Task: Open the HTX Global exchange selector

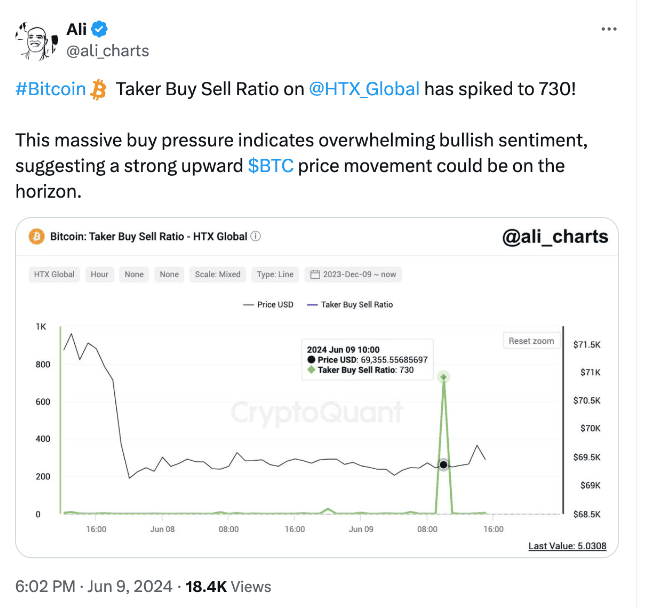Action: (54, 274)
